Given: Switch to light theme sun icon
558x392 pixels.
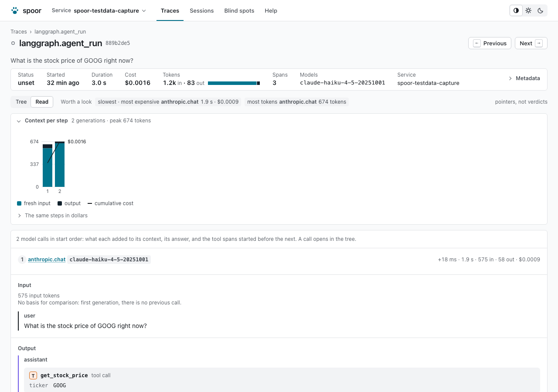Looking at the screenshot, I should coord(528,10).
